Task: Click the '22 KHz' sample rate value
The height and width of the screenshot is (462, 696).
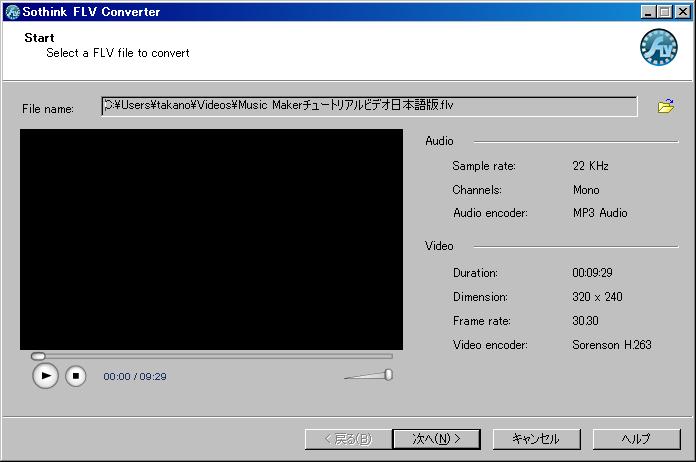Action: (590, 166)
